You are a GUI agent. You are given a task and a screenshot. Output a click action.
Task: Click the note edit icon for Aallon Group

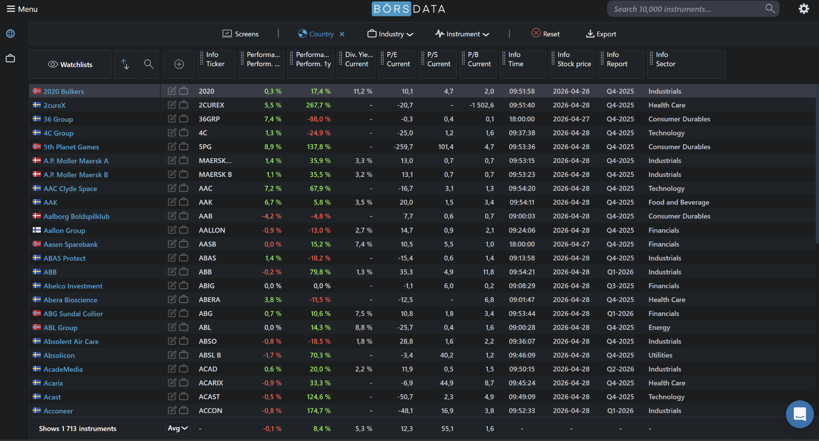point(172,230)
